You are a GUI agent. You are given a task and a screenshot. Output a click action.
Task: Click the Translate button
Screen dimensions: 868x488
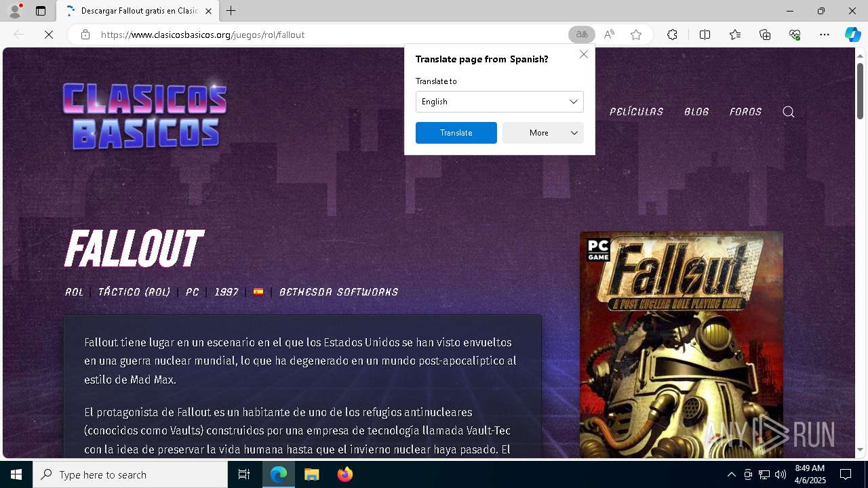tap(456, 133)
